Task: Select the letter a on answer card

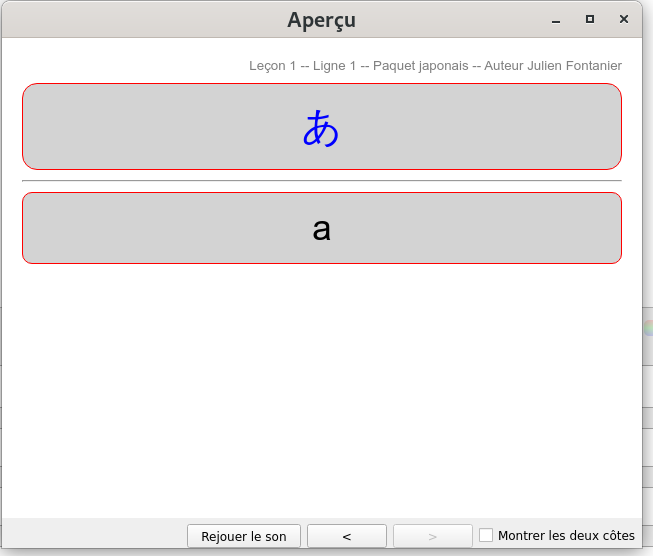Action: (x=321, y=229)
